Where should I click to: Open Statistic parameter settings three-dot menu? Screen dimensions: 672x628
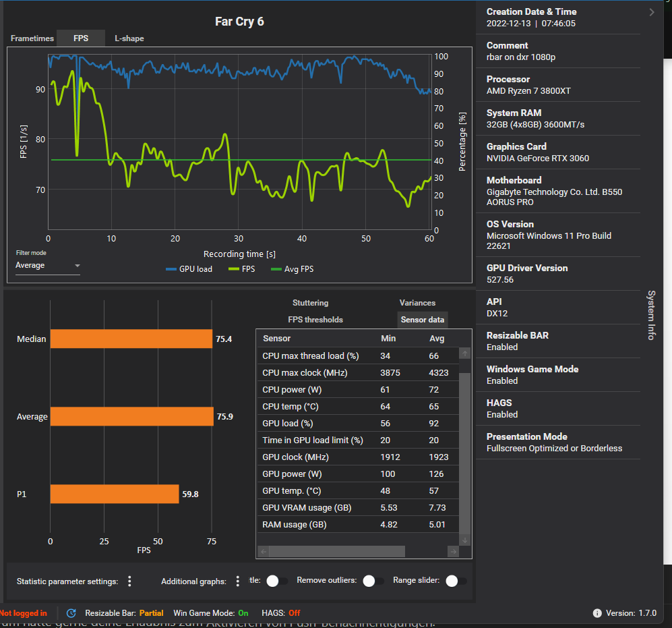tap(129, 581)
